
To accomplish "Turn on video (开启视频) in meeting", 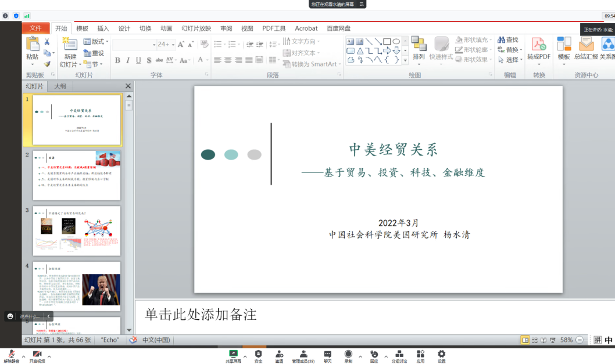I will coord(38,355).
